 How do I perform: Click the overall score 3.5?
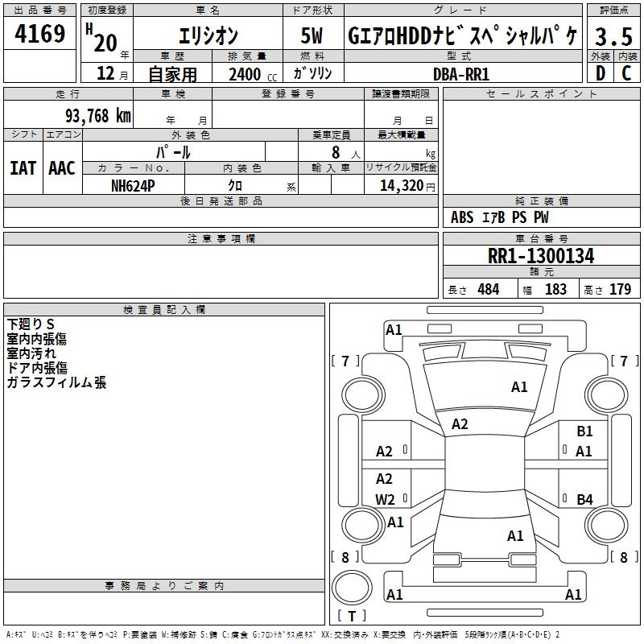(x=613, y=36)
